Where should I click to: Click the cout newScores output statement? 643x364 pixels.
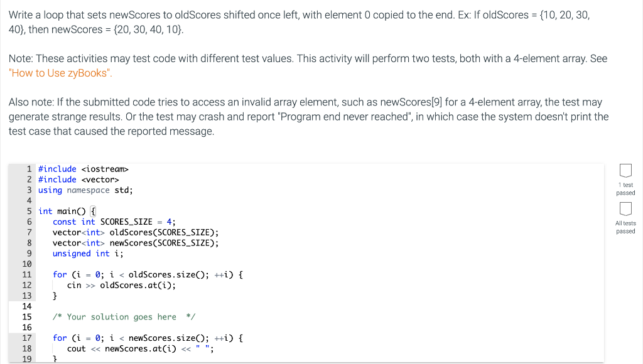coord(140,349)
